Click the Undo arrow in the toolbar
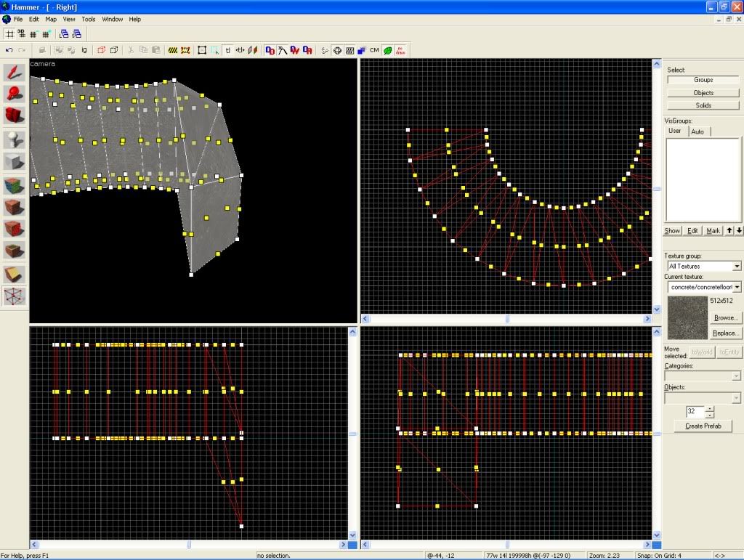 pos(9,50)
